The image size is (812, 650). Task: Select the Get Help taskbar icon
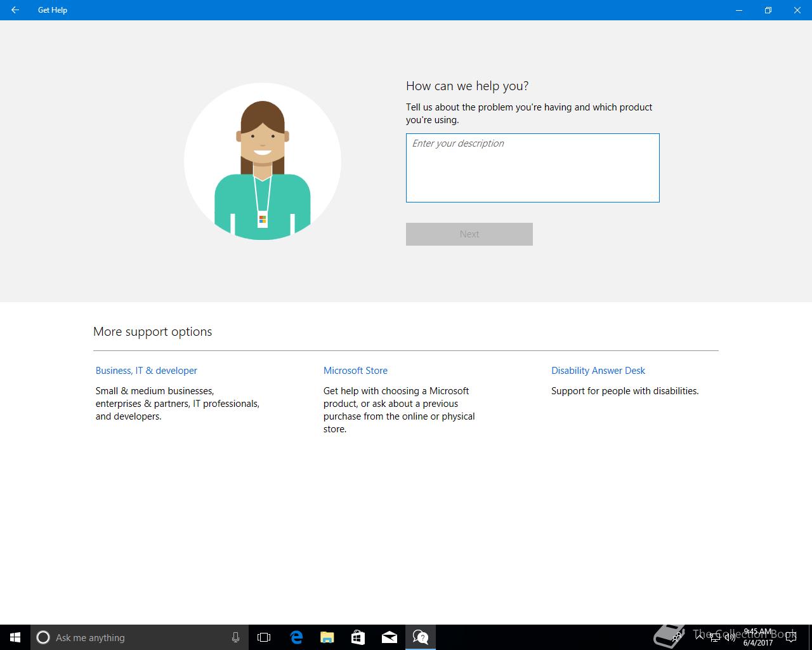click(x=421, y=637)
